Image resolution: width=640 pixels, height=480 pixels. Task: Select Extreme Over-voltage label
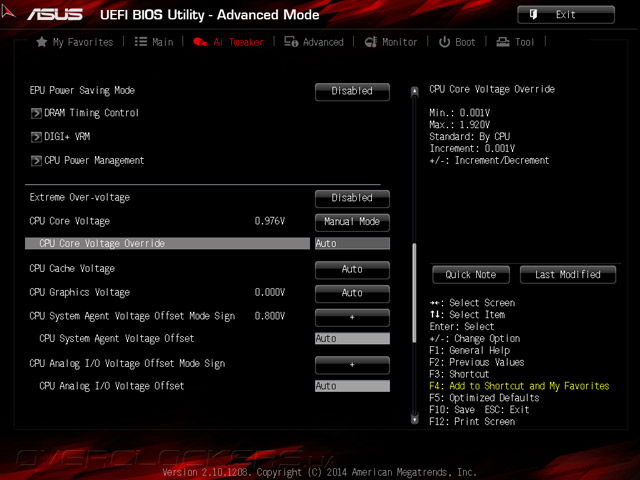80,198
